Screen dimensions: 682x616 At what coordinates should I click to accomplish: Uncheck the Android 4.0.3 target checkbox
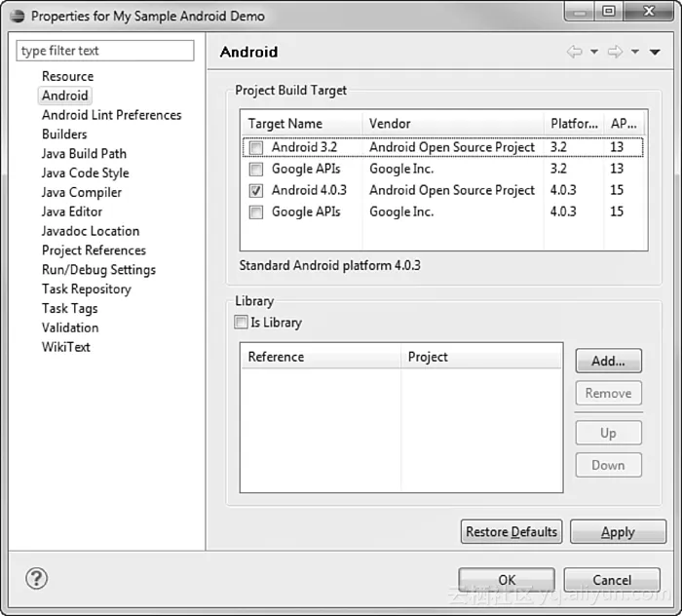pos(255,190)
